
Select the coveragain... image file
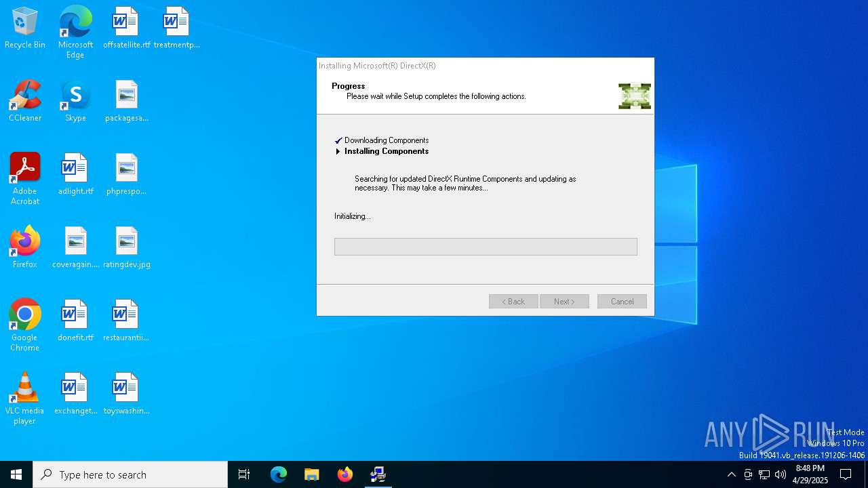click(75, 248)
